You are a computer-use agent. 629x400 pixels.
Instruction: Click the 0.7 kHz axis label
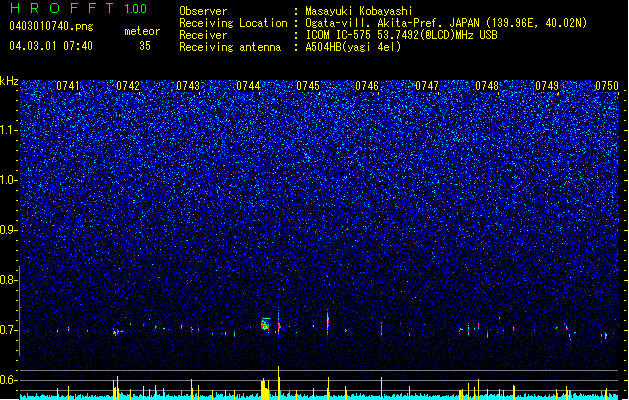8,330
